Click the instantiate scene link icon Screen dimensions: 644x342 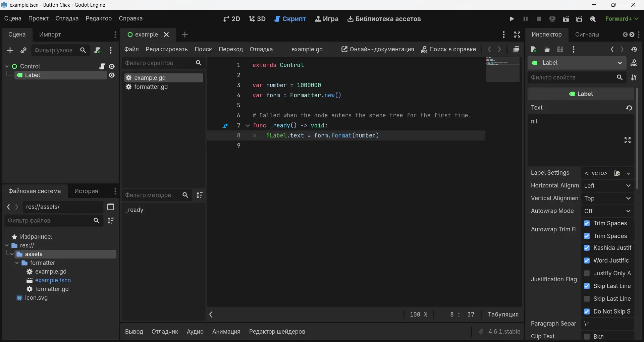point(23,50)
